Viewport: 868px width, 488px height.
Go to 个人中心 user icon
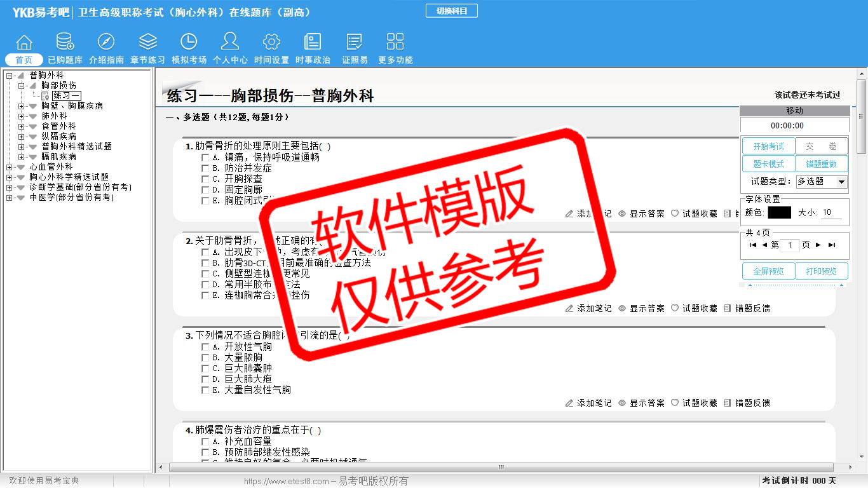click(x=230, y=42)
